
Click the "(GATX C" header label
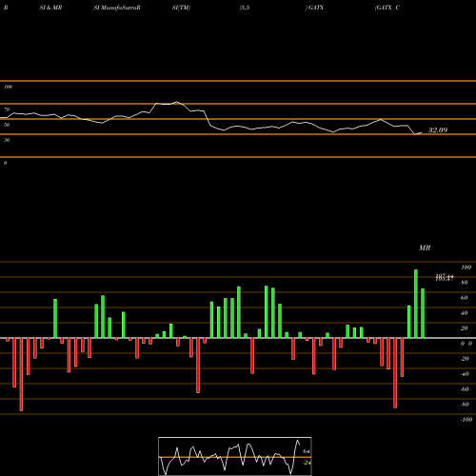387,8
